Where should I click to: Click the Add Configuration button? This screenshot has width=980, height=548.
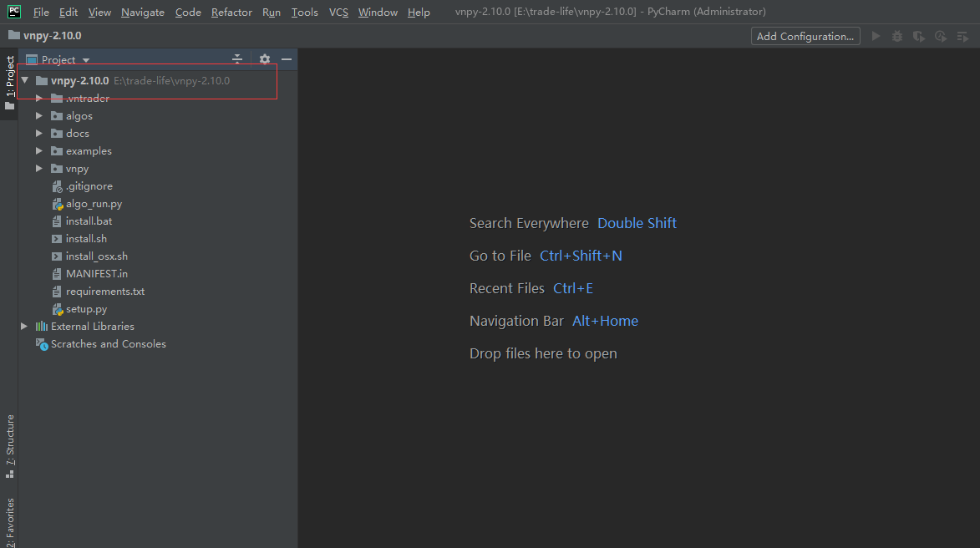coord(805,36)
